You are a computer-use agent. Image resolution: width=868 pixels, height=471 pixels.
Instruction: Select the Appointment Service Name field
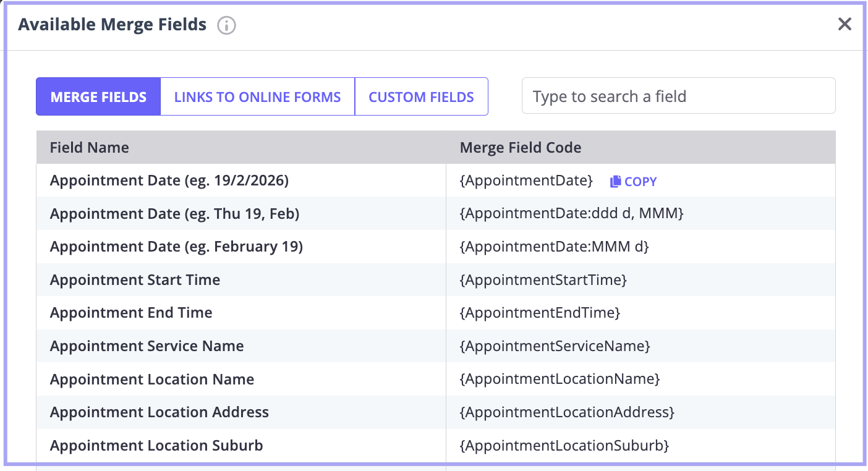(x=147, y=346)
